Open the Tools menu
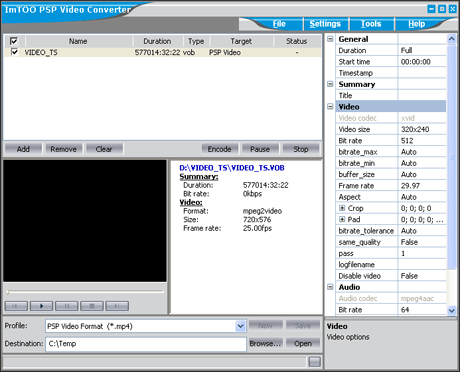This screenshot has height=372, width=460. click(x=371, y=24)
